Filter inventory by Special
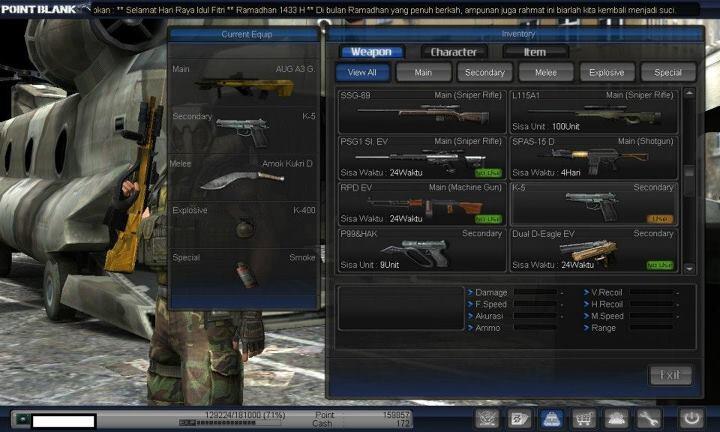This screenshot has height=432, width=720. (x=668, y=72)
